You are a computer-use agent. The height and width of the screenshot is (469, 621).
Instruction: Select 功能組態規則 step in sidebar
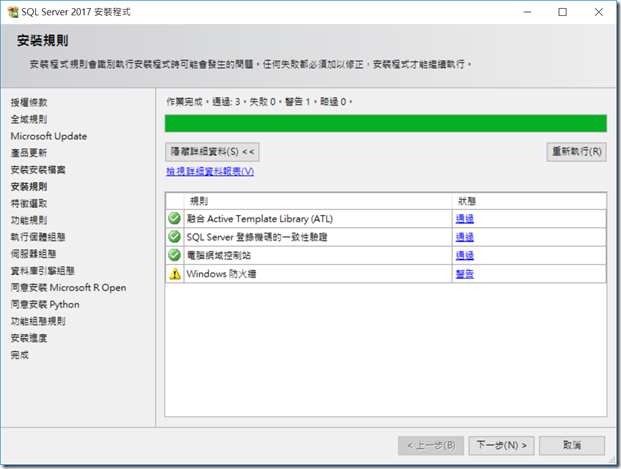point(38,321)
